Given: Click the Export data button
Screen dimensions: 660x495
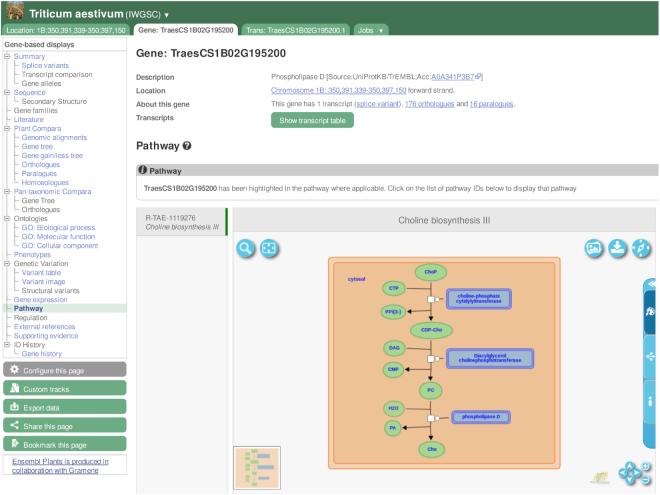Looking at the screenshot, I should pyautogui.click(x=64, y=407).
